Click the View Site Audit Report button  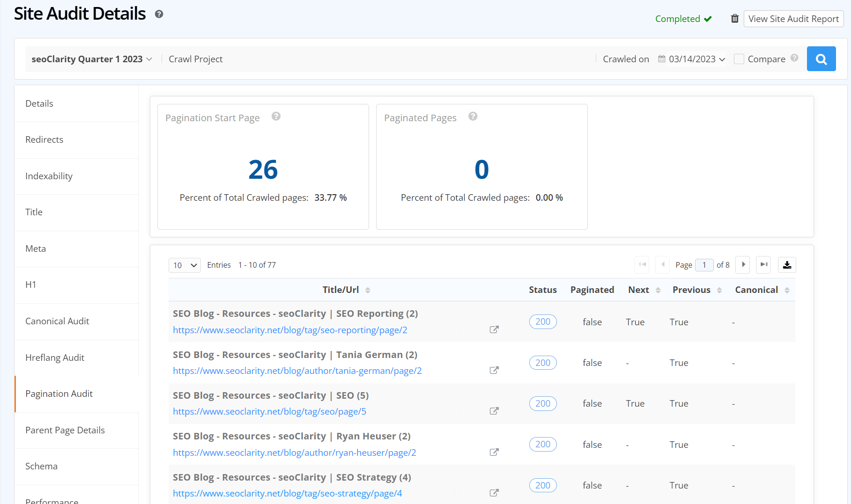[793, 19]
